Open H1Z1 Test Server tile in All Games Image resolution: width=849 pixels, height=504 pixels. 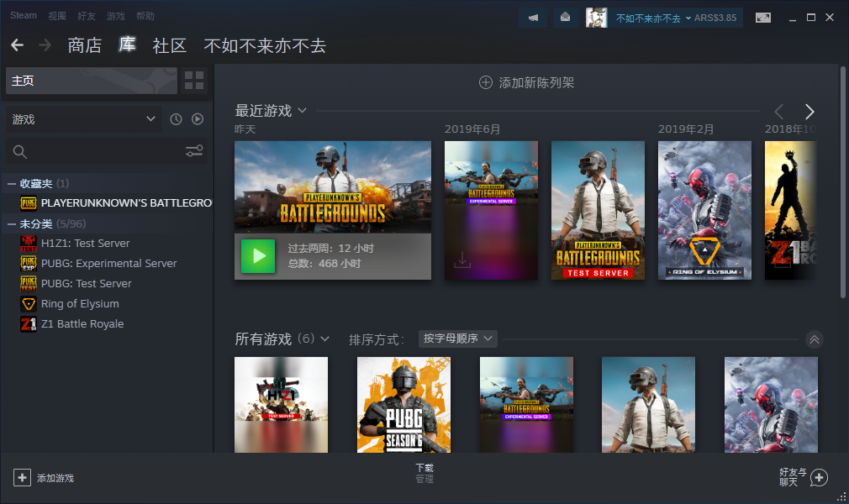(281, 404)
